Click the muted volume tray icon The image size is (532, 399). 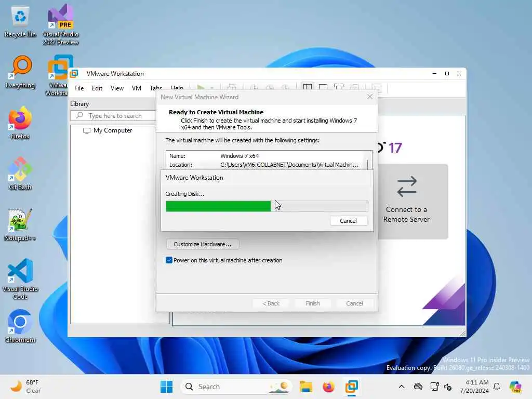coord(448,387)
